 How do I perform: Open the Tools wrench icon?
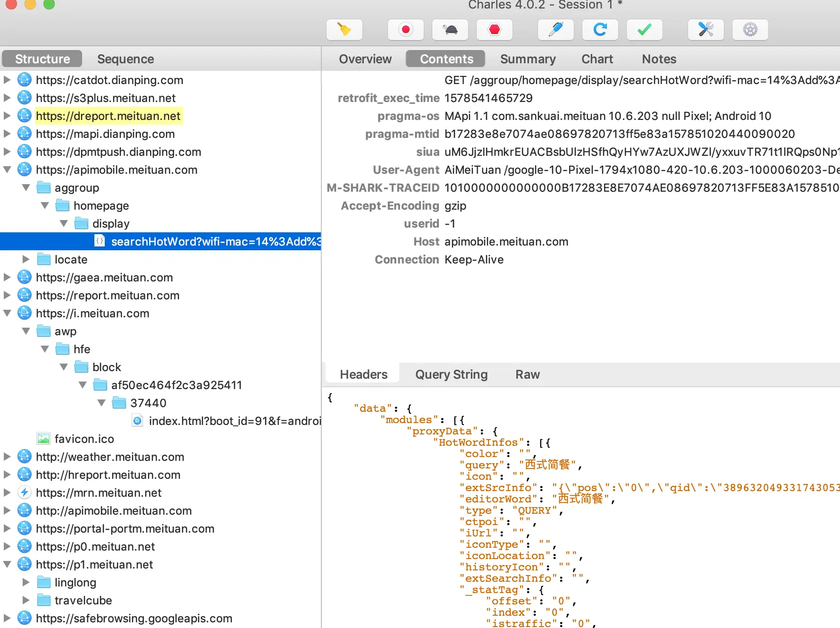tap(706, 30)
